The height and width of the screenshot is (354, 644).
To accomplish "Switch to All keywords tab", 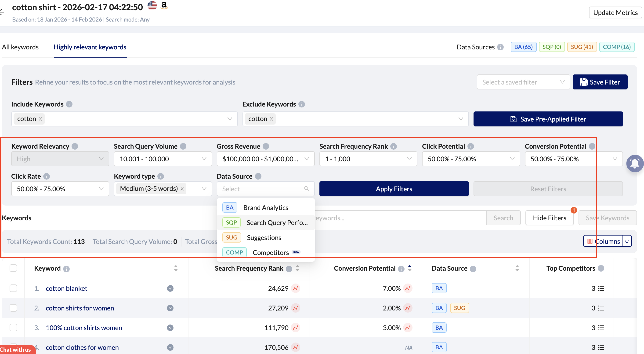I will (20, 47).
